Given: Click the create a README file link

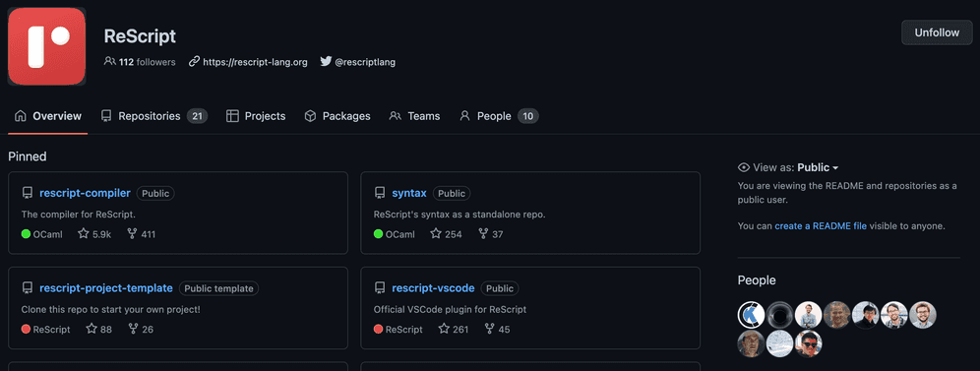Looking at the screenshot, I should click(821, 226).
